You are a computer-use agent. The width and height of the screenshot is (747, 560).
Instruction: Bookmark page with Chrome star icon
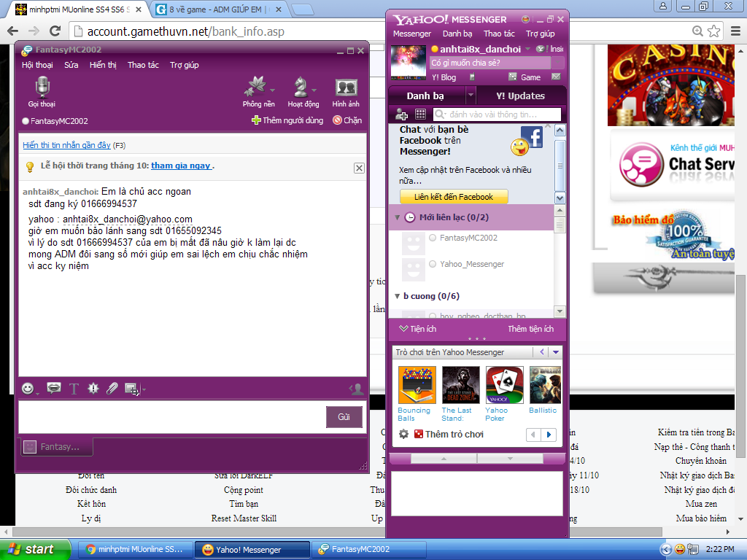click(713, 31)
